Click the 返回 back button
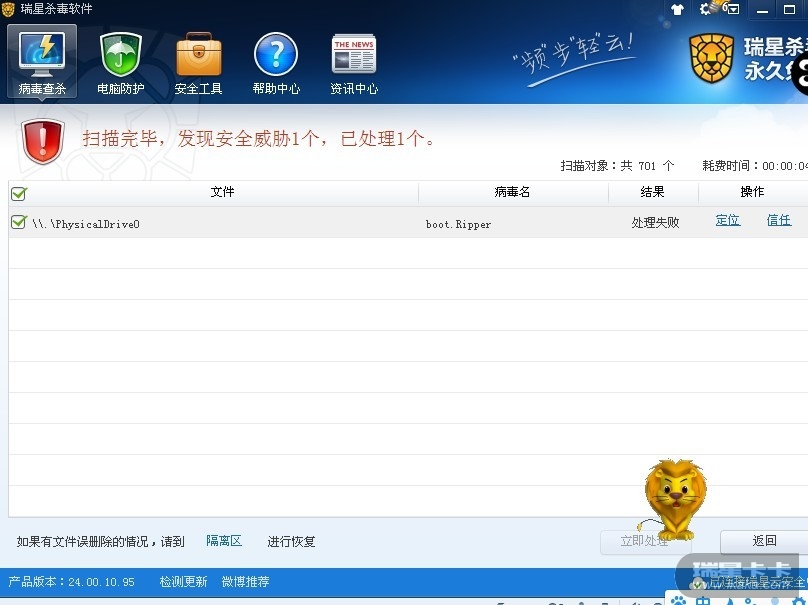 point(764,541)
